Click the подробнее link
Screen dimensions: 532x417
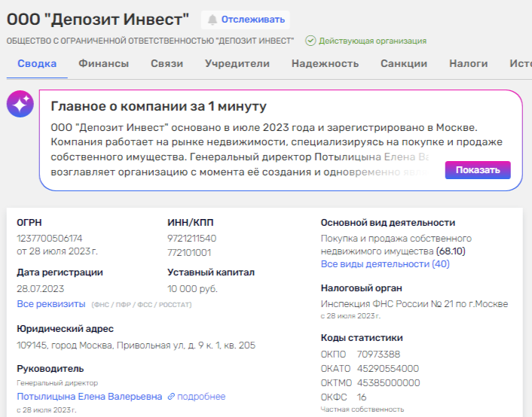[201, 397]
